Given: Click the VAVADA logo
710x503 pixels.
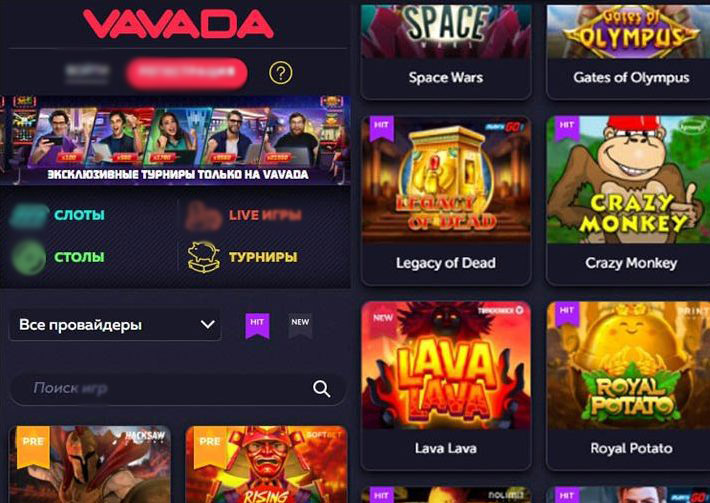Looking at the screenshot, I should [178, 24].
